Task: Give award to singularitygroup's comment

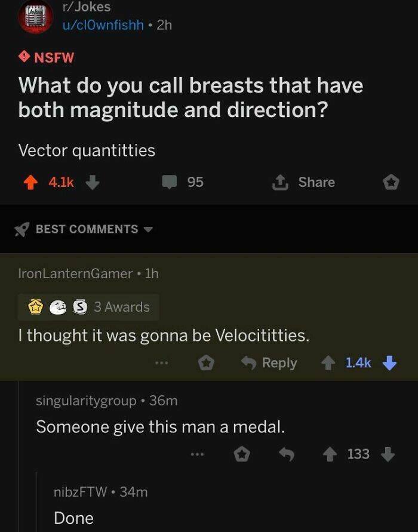Action: click(x=242, y=454)
